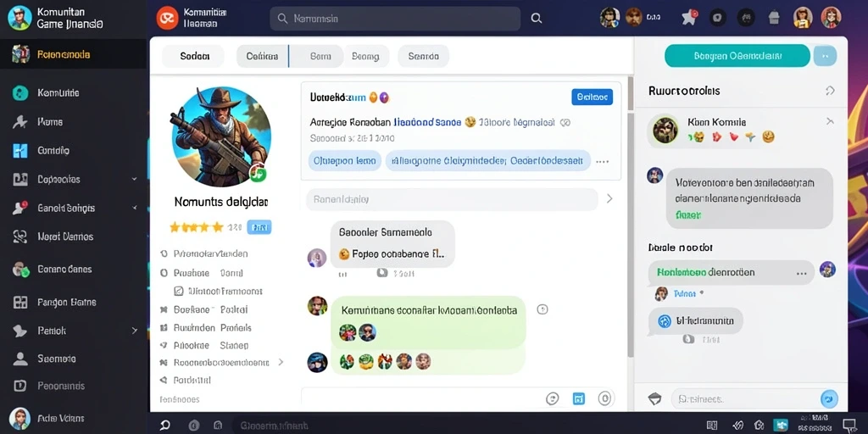Click the five-star rating under profile name
Viewport: 868px width, 434px height.
[x=196, y=227]
